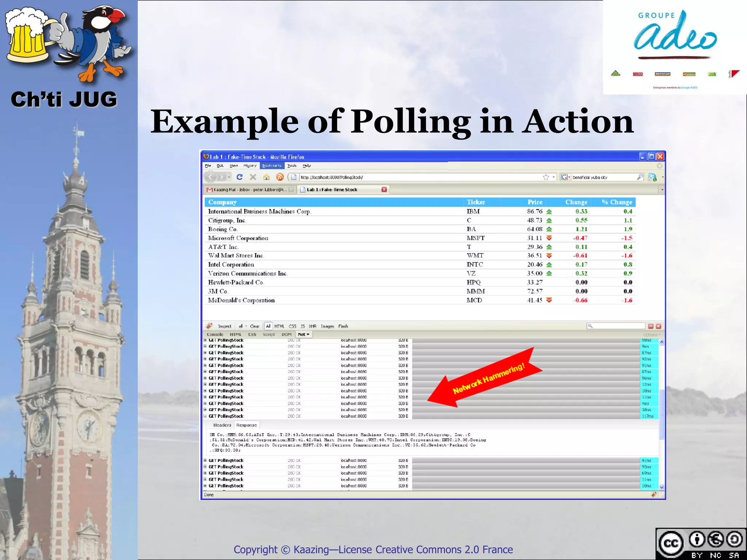This screenshot has width=747, height=560.
Task: Click the Firebug icon in the status bar
Action: tap(654, 495)
